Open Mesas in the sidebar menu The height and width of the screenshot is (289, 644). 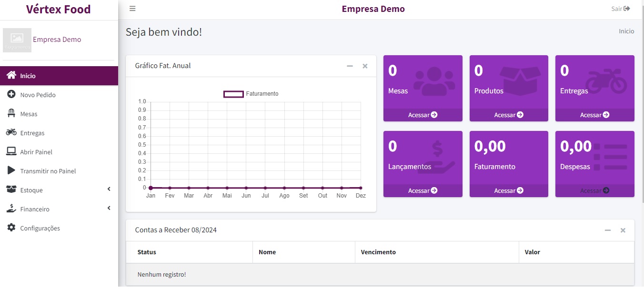point(29,114)
